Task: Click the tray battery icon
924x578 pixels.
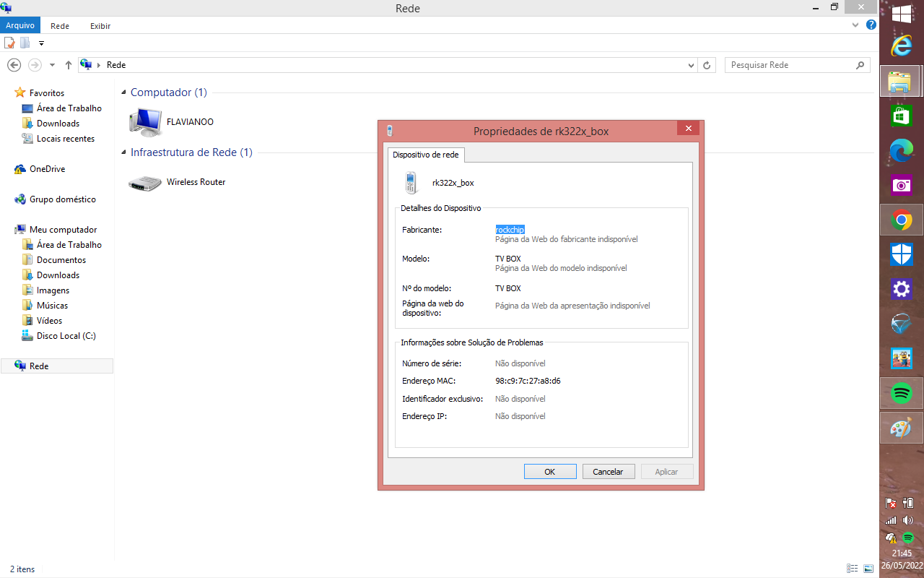Action: tap(908, 503)
